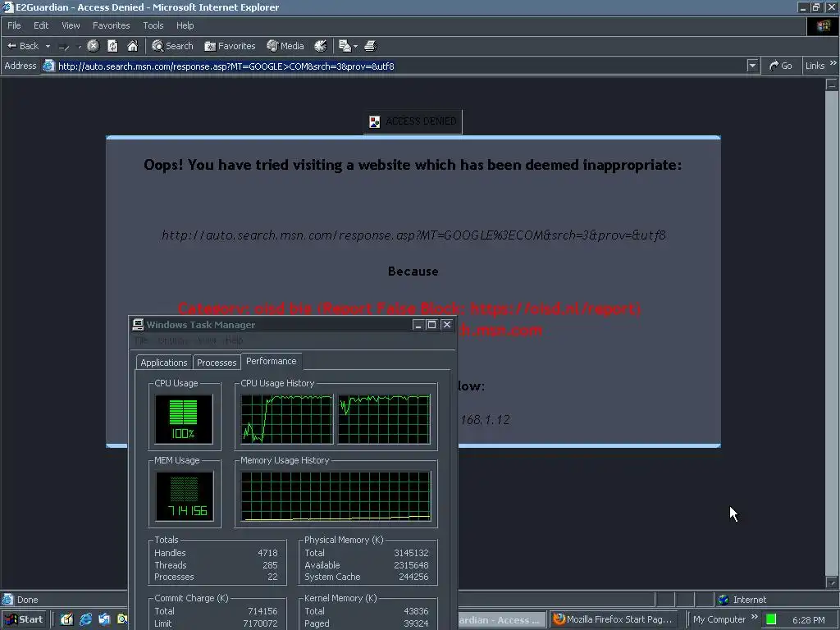Open the Back button history dropdown arrow
The image size is (840, 630).
click(48, 47)
